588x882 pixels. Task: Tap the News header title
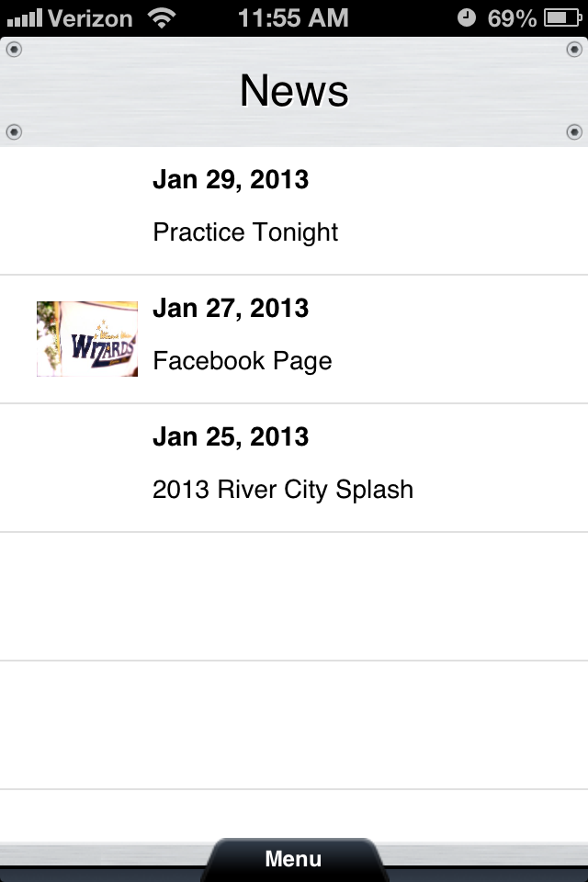(294, 91)
